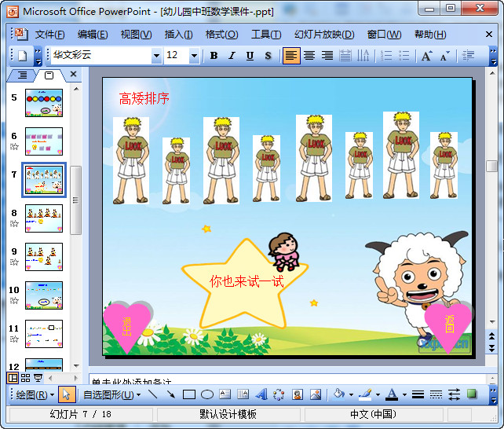Toggle numbered list
The height and width of the screenshot is (429, 504).
(386, 56)
